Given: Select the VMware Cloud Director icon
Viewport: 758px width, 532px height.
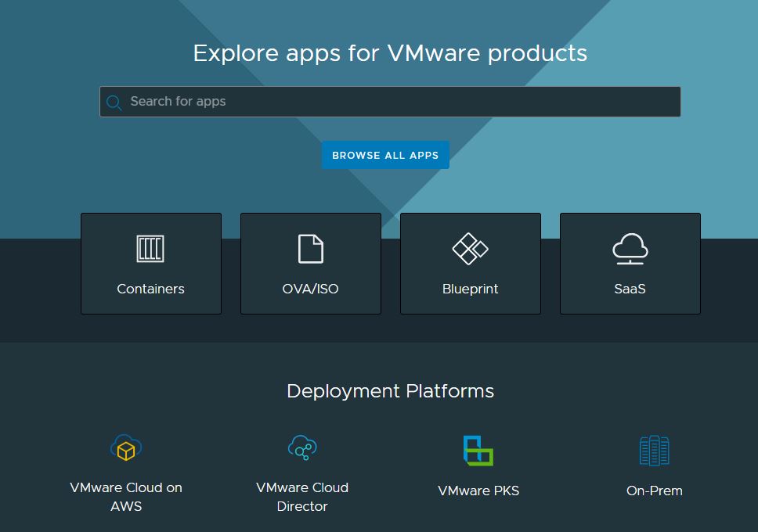Looking at the screenshot, I should tap(302, 448).
